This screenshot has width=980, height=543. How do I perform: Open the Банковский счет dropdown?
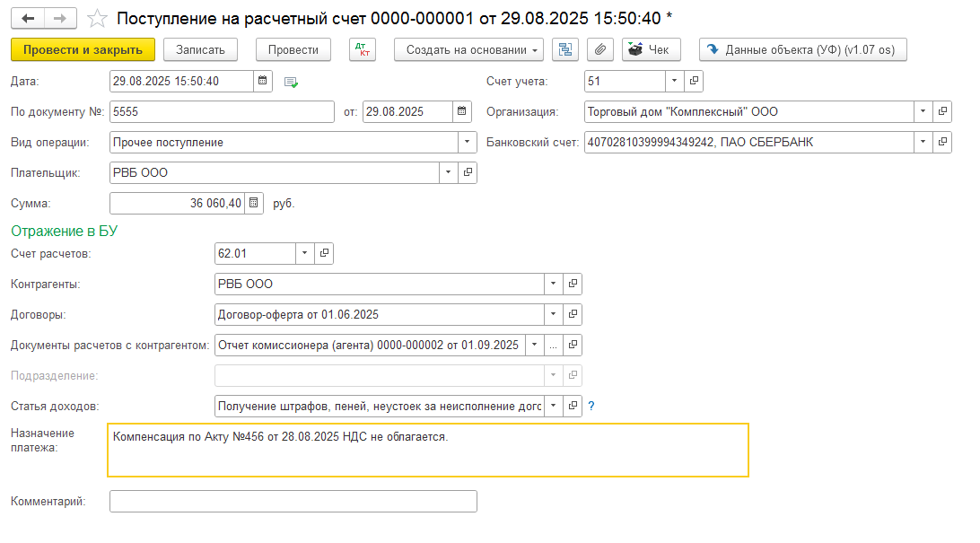pos(923,142)
